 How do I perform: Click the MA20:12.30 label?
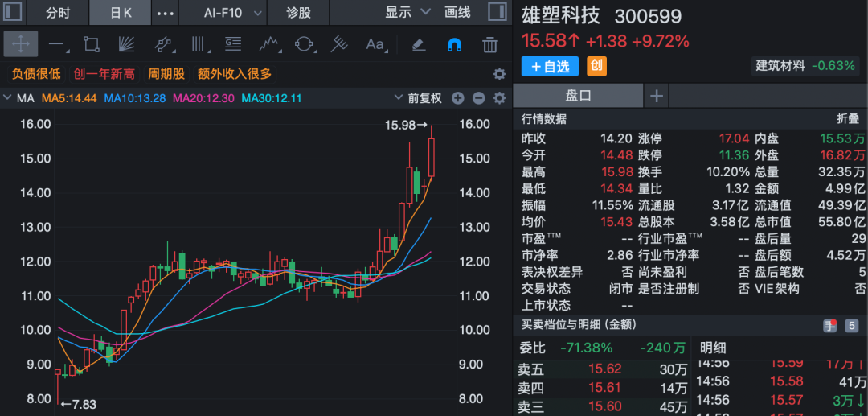coord(203,99)
